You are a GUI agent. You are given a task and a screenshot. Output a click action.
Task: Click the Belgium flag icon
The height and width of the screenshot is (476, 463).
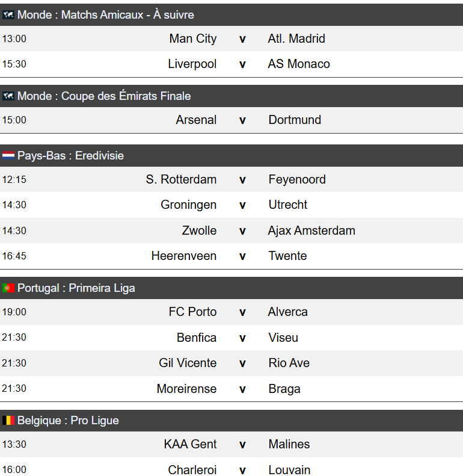point(8,421)
